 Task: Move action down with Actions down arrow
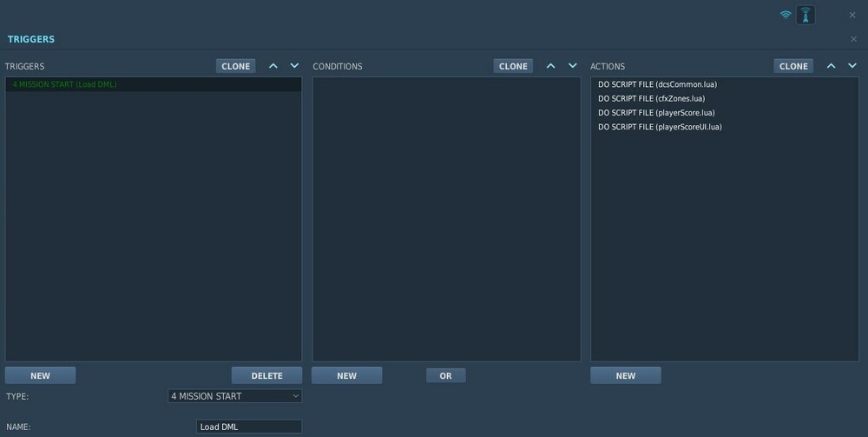852,66
